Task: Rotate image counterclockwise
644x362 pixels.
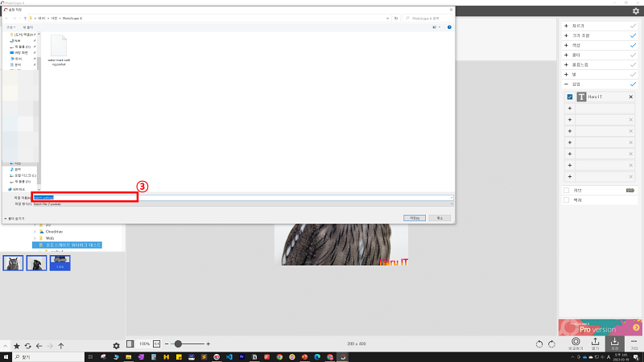Action: [x=539, y=344]
